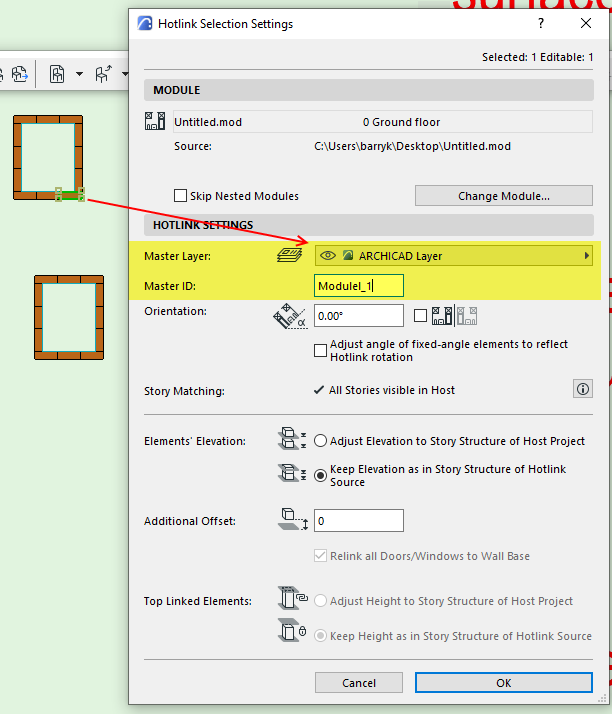Click the Adjust Elevation to Host icon
The image size is (612, 714).
292,439
